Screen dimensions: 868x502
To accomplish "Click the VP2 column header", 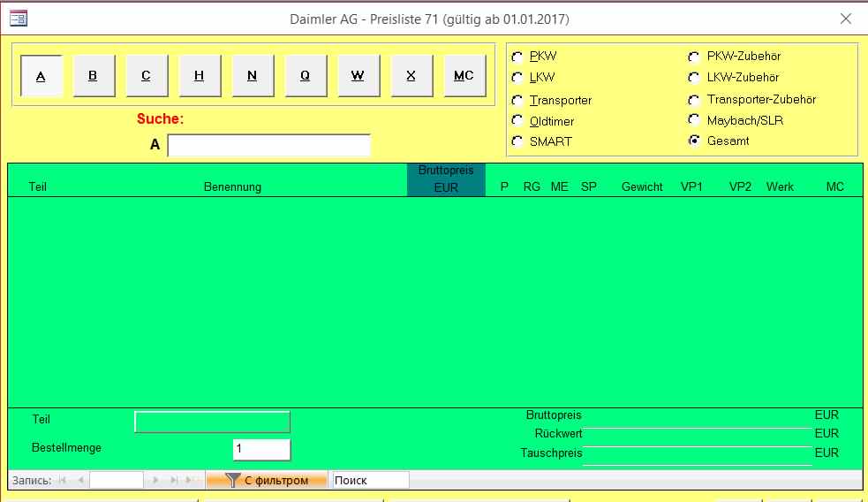I will (x=740, y=186).
